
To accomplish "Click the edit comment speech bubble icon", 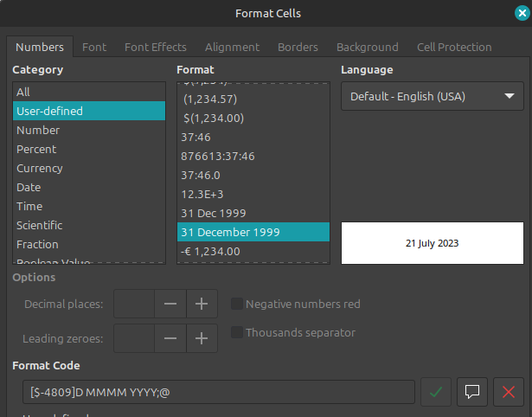I will 472,392.
